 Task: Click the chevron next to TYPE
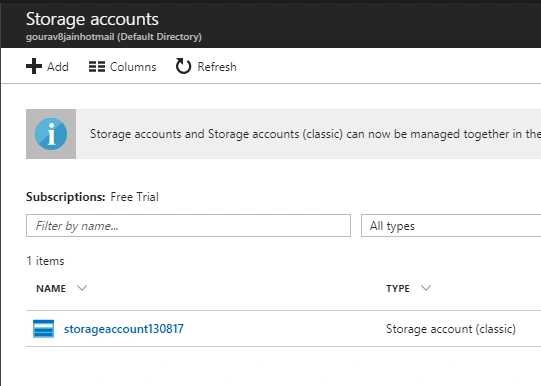click(x=426, y=288)
